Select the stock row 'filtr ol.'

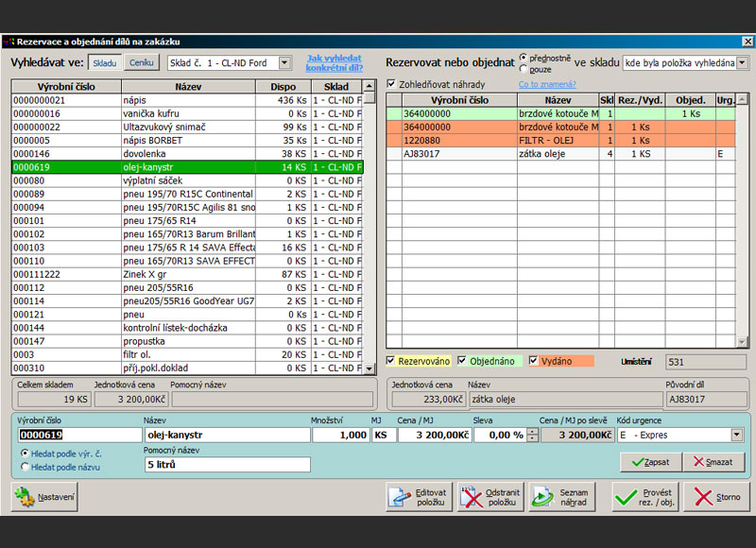click(187, 354)
